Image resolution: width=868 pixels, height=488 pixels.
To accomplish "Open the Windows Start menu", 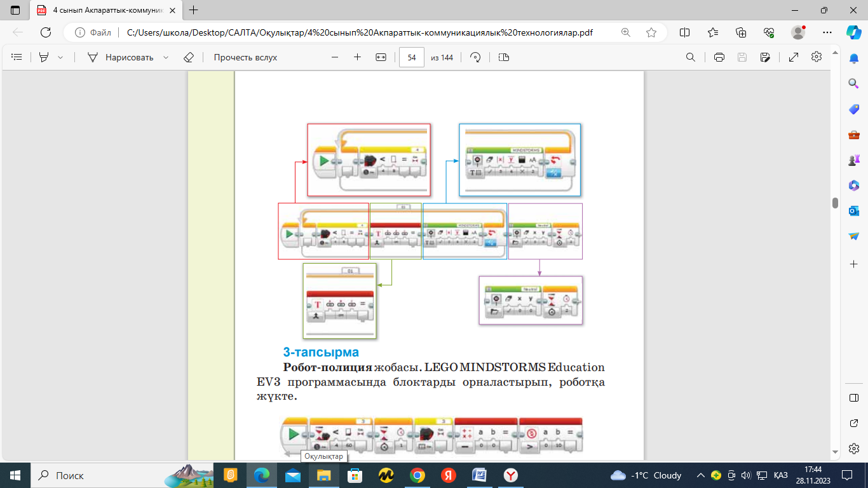I will [x=15, y=475].
